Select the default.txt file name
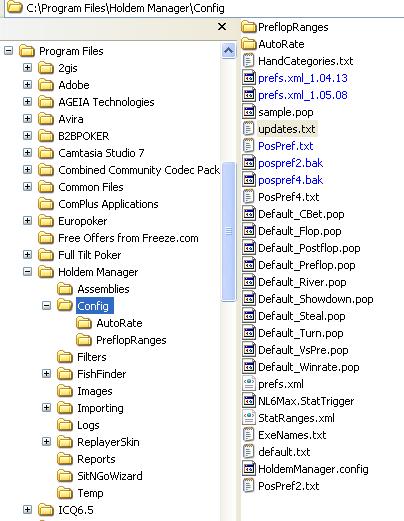Image resolution: width=404 pixels, height=521 pixels. click(x=284, y=452)
